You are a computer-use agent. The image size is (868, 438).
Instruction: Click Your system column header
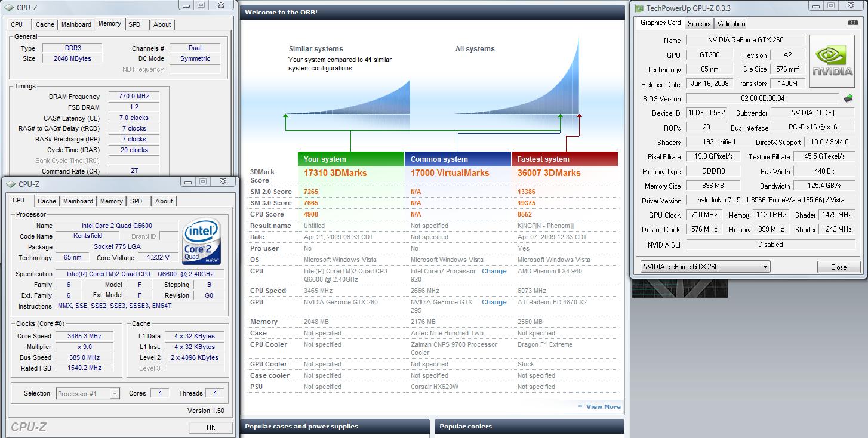tap(351, 159)
